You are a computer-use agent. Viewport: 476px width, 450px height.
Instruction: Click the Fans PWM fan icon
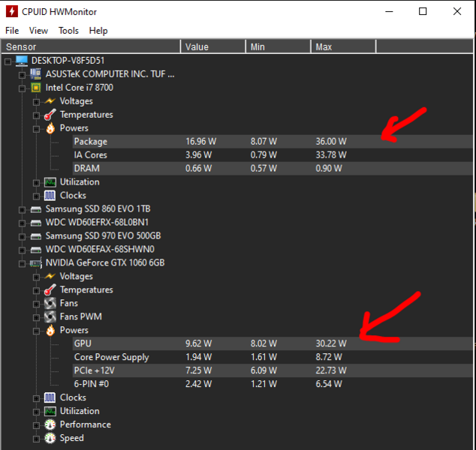(x=50, y=316)
